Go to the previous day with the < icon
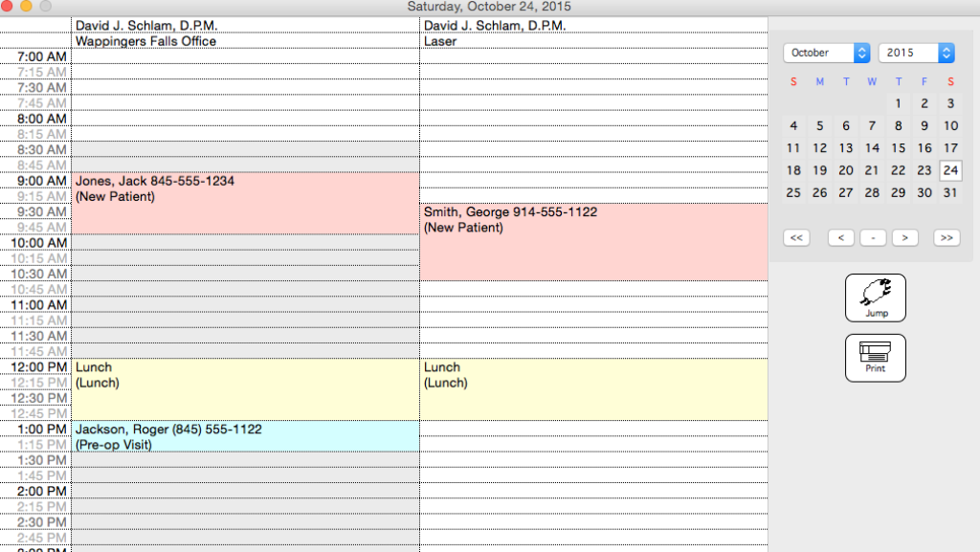 841,237
